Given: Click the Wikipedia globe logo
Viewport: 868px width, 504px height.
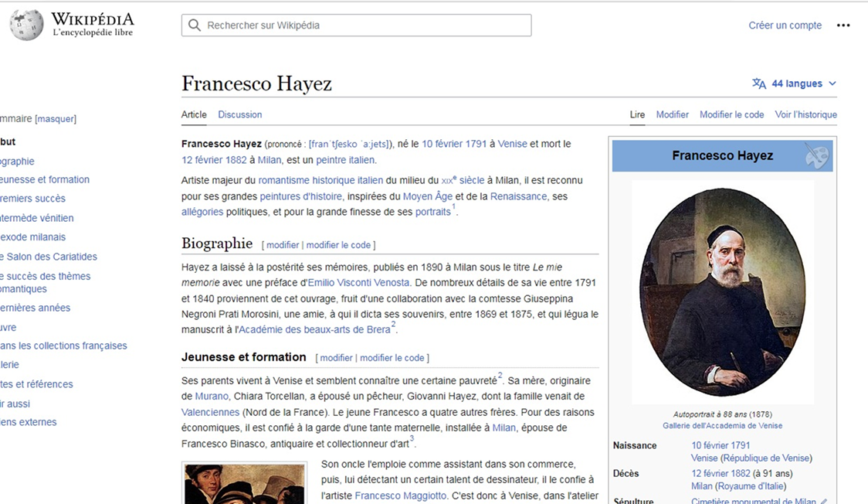Looking at the screenshot, I should point(26,25).
